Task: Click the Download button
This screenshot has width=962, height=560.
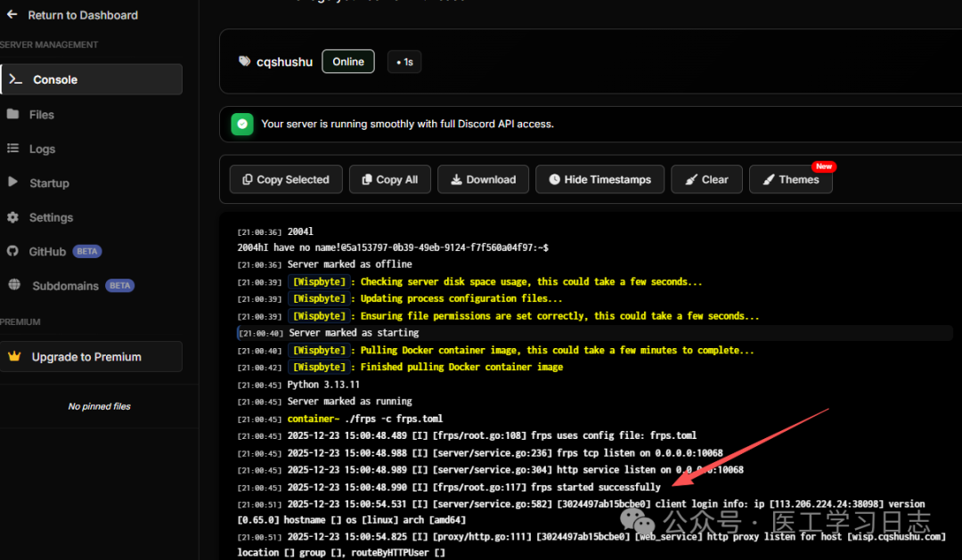Action: point(483,180)
